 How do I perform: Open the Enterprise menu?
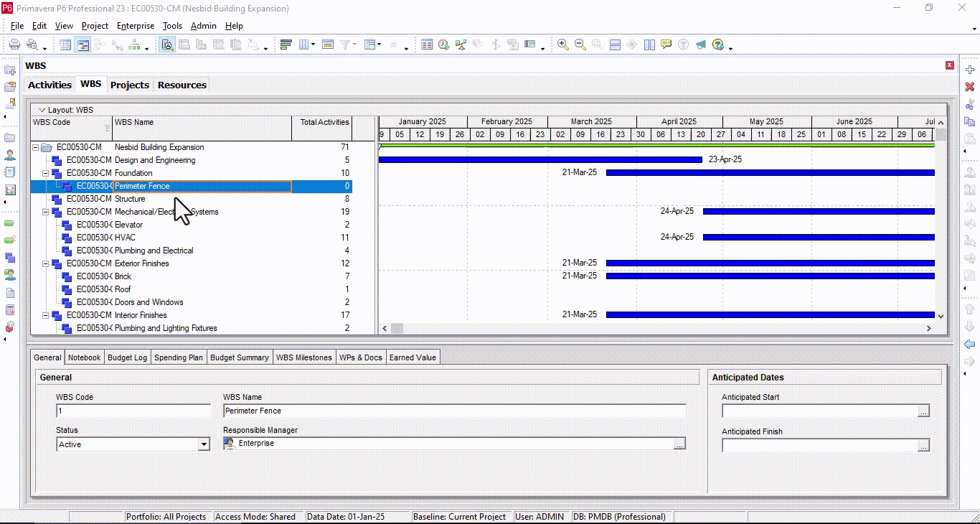click(x=136, y=26)
